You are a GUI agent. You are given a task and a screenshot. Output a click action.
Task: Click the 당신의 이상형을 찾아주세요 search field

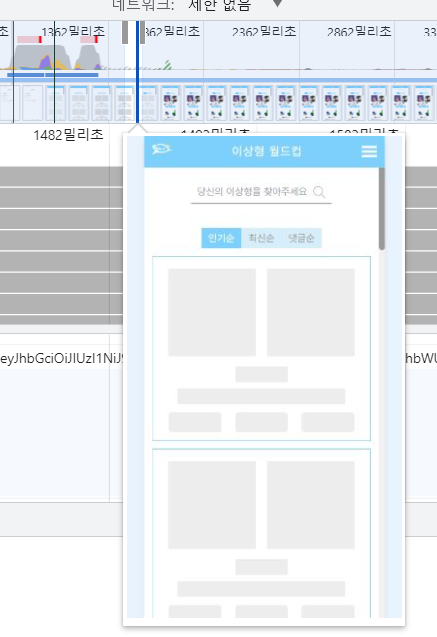click(261, 192)
